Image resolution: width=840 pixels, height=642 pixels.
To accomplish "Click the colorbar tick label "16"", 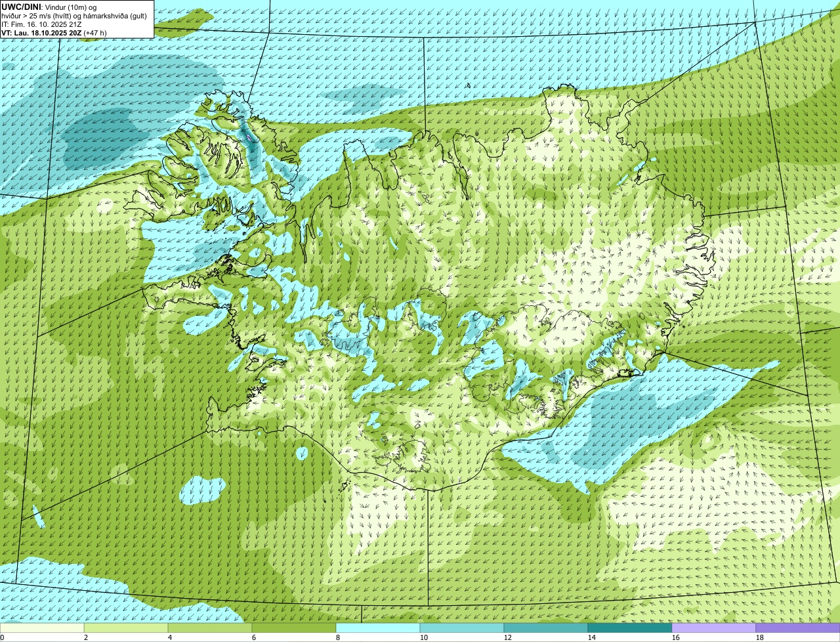I will point(676,637).
